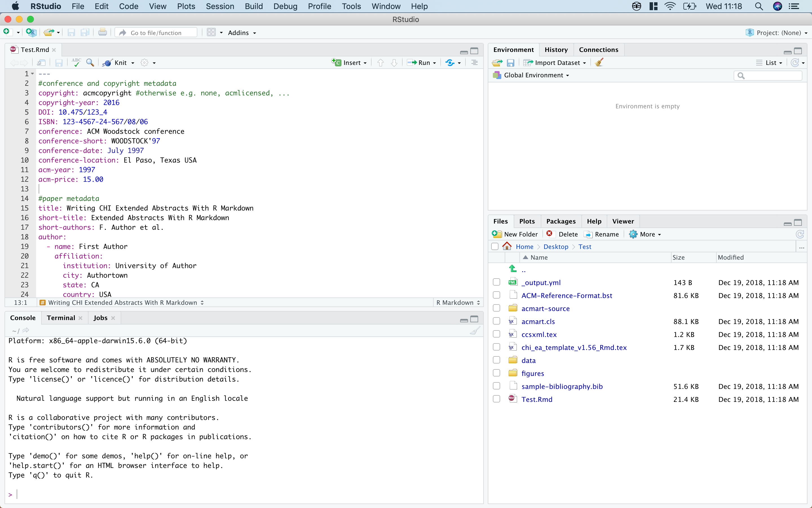The height and width of the screenshot is (508, 812).
Task: Click the Print icon in main toolbar
Action: 102,32
